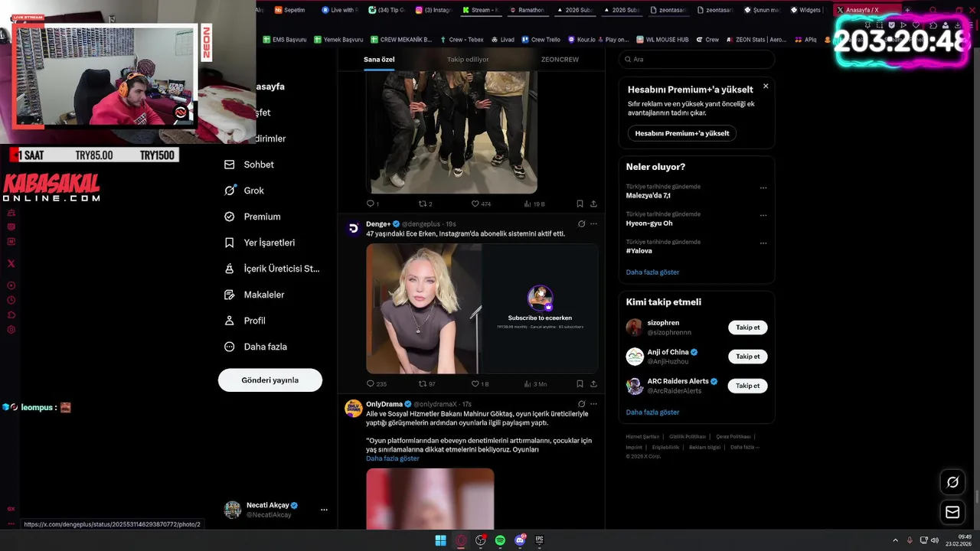This screenshot has height=551, width=980.
Task: Switch to ZEONCREW tab
Action: click(x=560, y=60)
